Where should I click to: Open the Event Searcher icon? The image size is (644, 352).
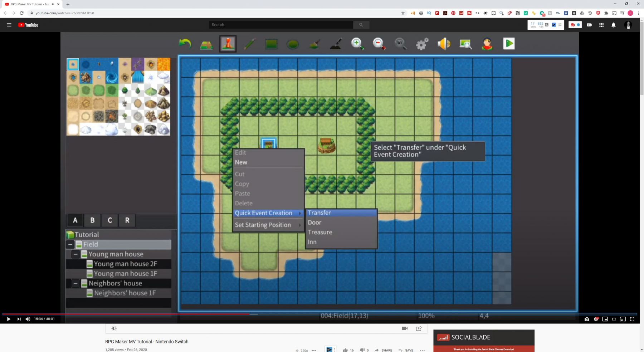465,44
